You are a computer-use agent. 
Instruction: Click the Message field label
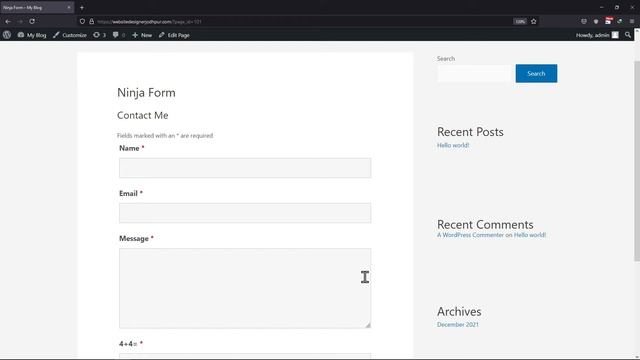pyautogui.click(x=134, y=238)
